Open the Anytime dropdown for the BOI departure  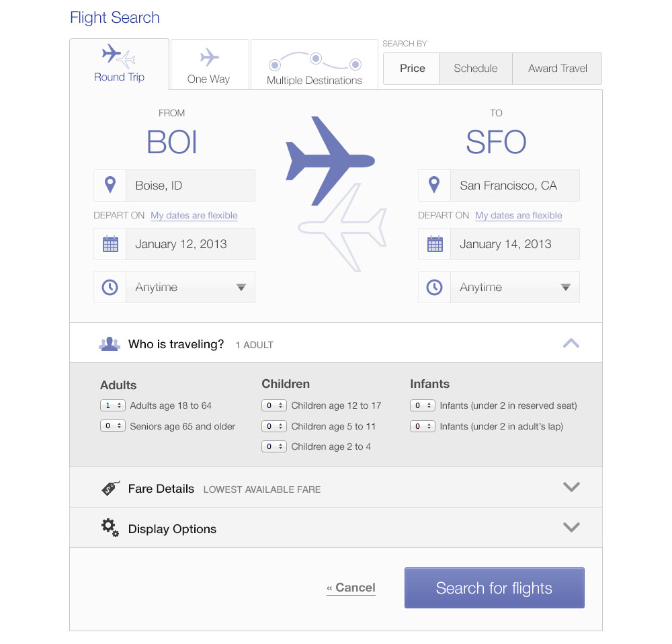tap(241, 286)
